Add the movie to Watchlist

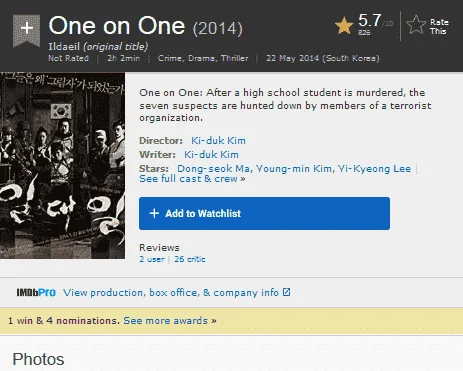point(264,213)
